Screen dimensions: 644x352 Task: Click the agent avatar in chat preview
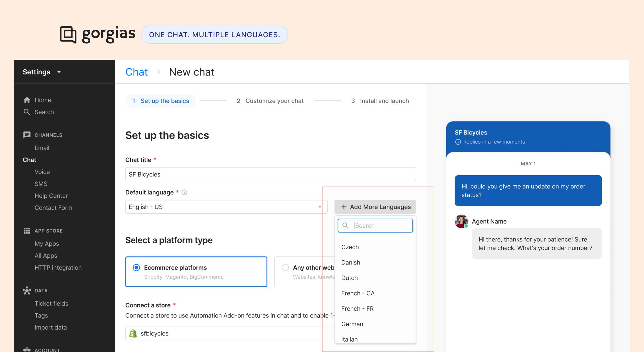(x=461, y=222)
